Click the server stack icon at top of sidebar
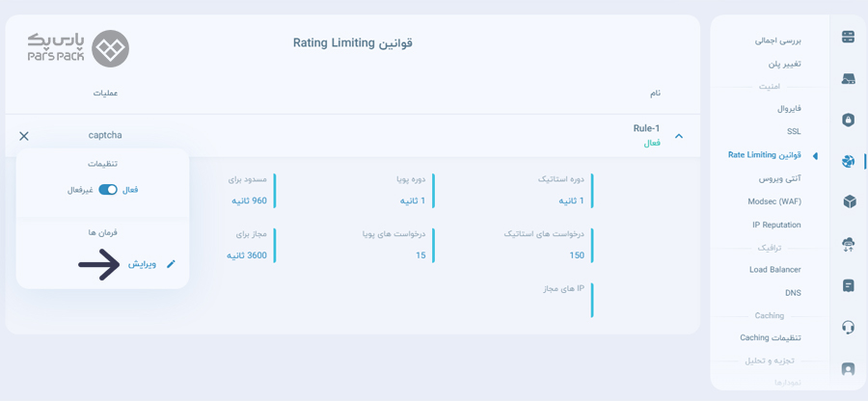The height and width of the screenshot is (401, 868). (x=848, y=37)
